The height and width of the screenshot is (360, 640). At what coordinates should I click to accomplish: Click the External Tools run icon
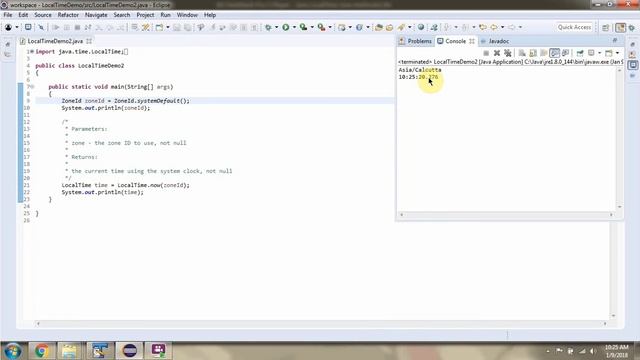click(322, 27)
